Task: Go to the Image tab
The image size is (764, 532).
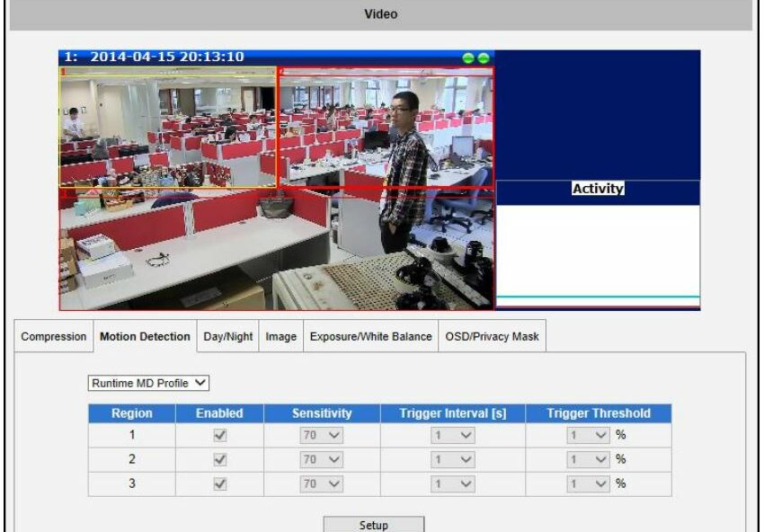Action: (281, 336)
